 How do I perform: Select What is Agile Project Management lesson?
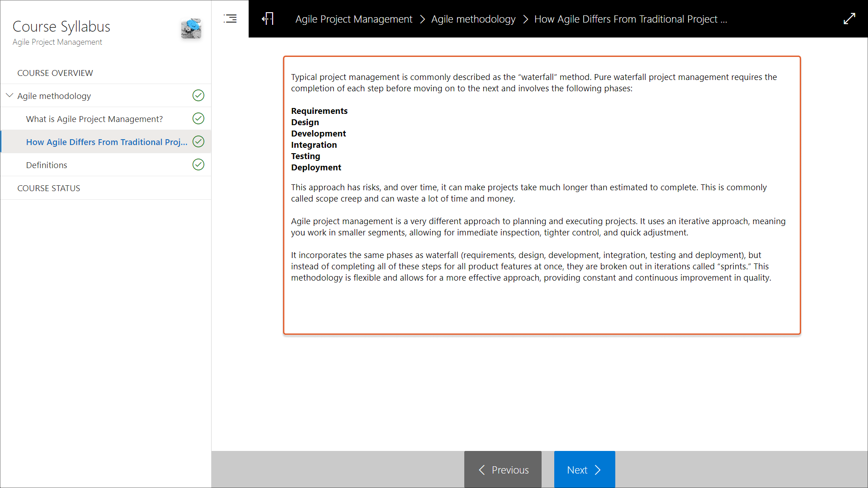(94, 119)
